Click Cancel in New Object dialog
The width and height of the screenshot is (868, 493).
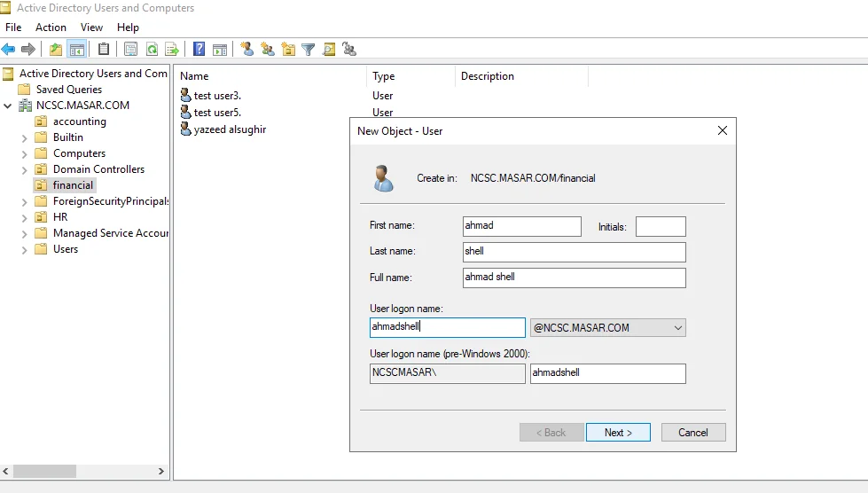(x=693, y=432)
